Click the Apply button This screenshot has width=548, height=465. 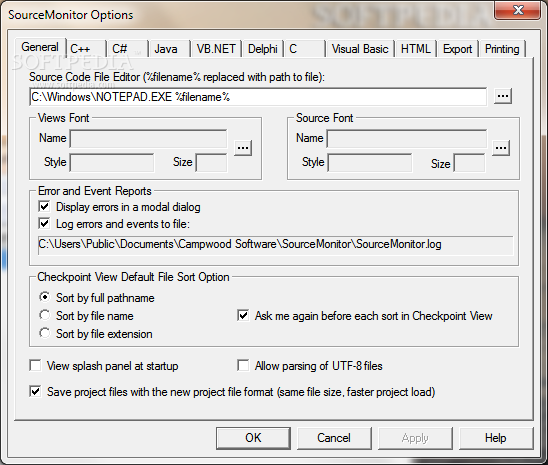pyautogui.click(x=415, y=438)
